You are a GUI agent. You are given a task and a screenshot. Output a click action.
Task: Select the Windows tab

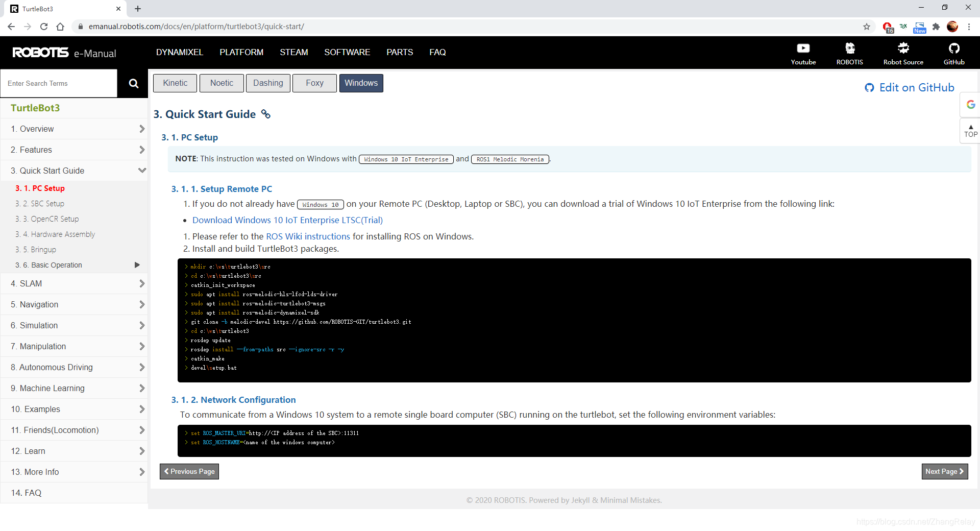pos(361,83)
